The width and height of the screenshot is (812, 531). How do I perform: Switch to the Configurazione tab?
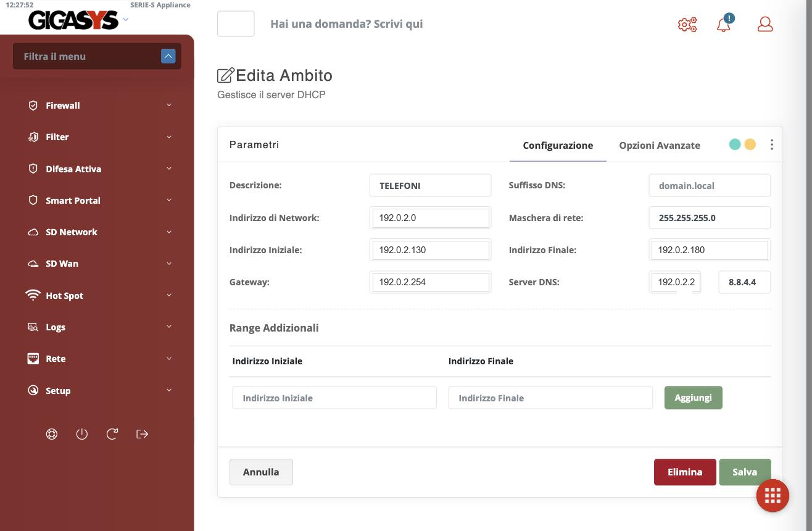(558, 146)
